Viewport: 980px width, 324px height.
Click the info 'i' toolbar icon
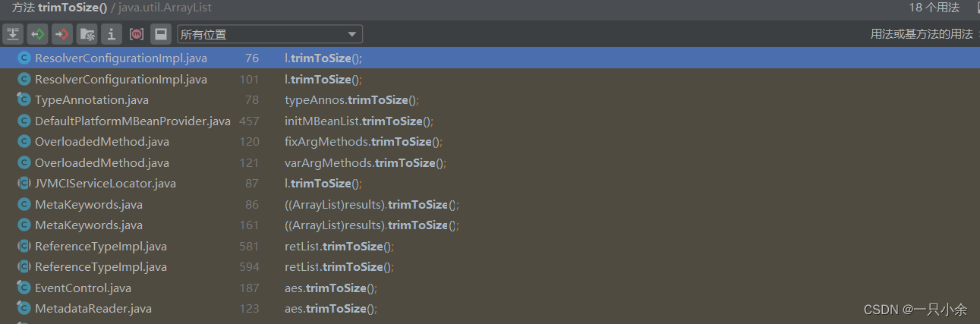112,34
